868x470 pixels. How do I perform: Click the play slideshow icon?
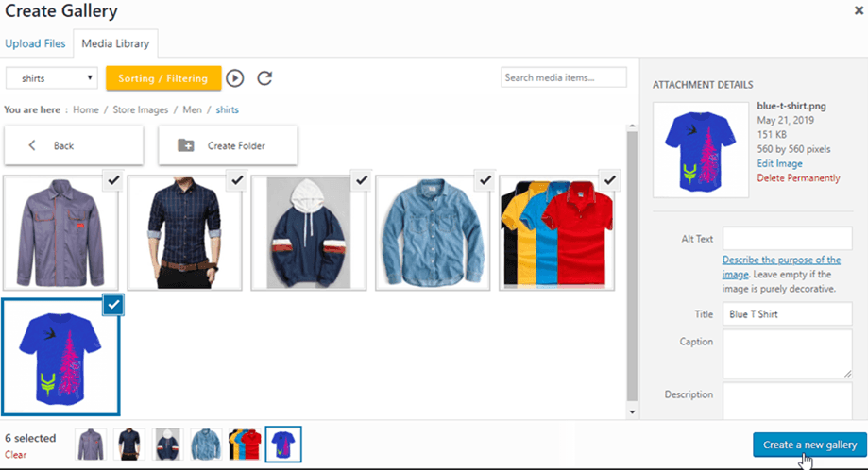pos(235,78)
